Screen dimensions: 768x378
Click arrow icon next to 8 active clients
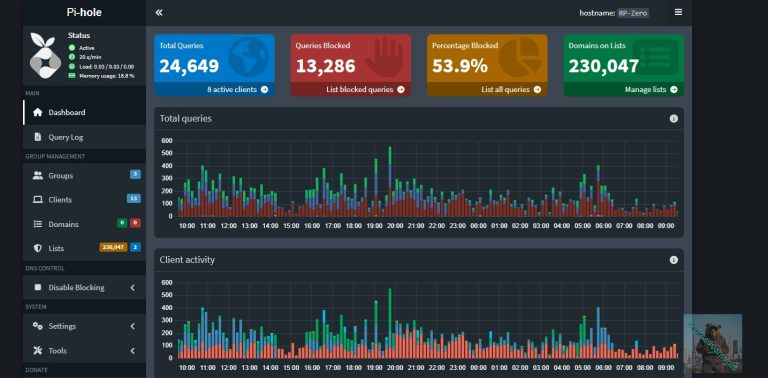(264, 90)
